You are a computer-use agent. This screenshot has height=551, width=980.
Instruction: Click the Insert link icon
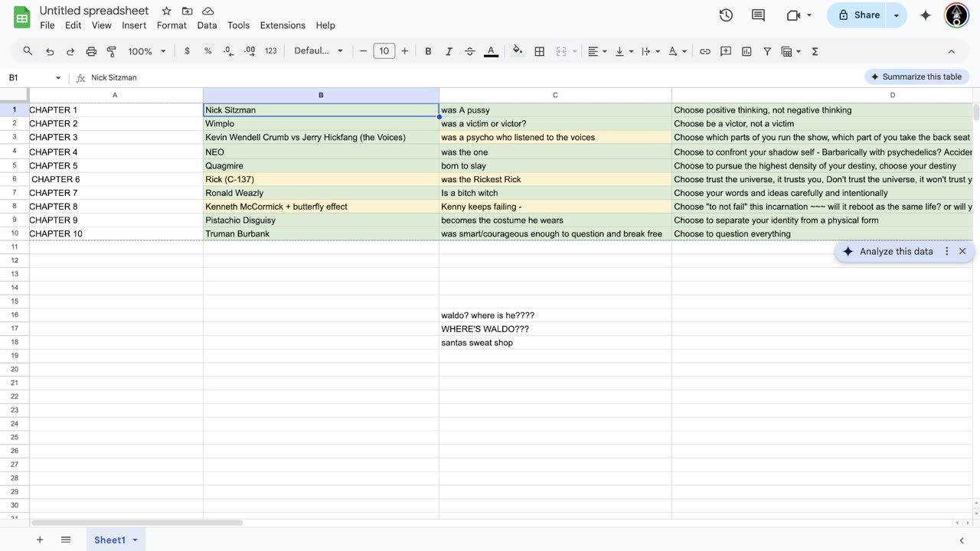point(705,51)
